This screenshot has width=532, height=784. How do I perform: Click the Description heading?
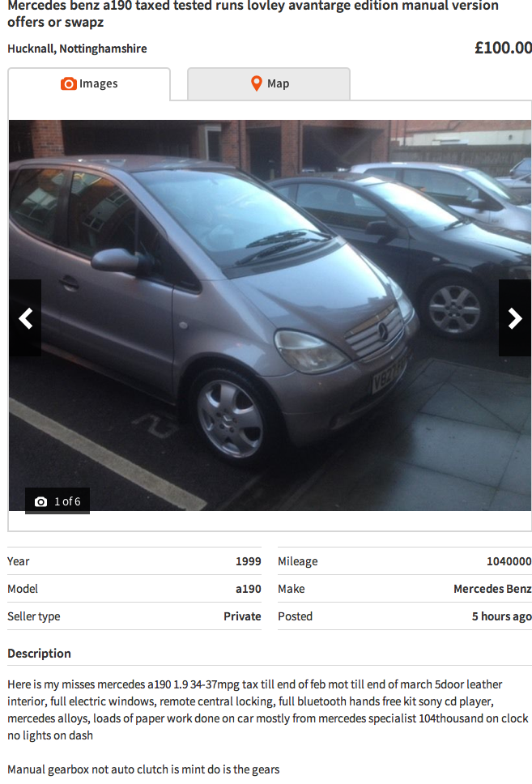click(39, 654)
